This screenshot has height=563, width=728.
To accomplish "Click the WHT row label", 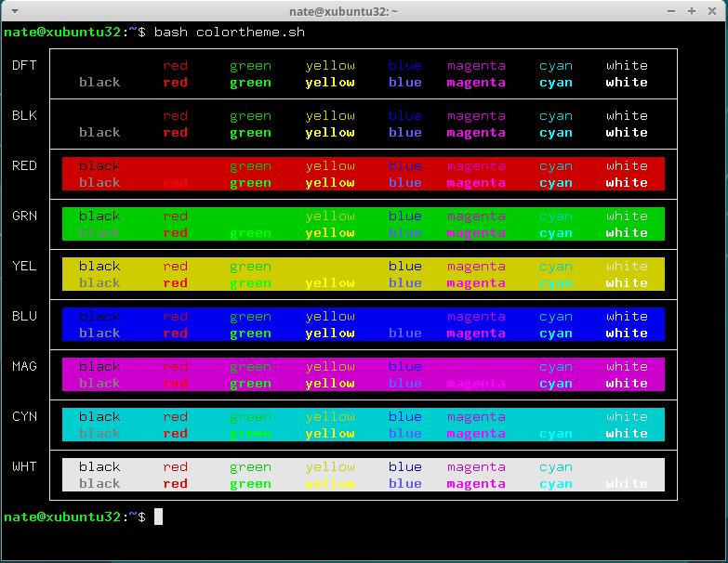I will pyautogui.click(x=24, y=466).
